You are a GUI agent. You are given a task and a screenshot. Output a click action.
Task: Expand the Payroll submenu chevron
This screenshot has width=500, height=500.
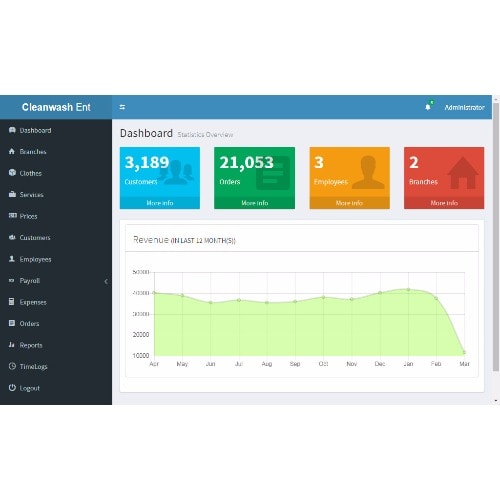coord(106,281)
